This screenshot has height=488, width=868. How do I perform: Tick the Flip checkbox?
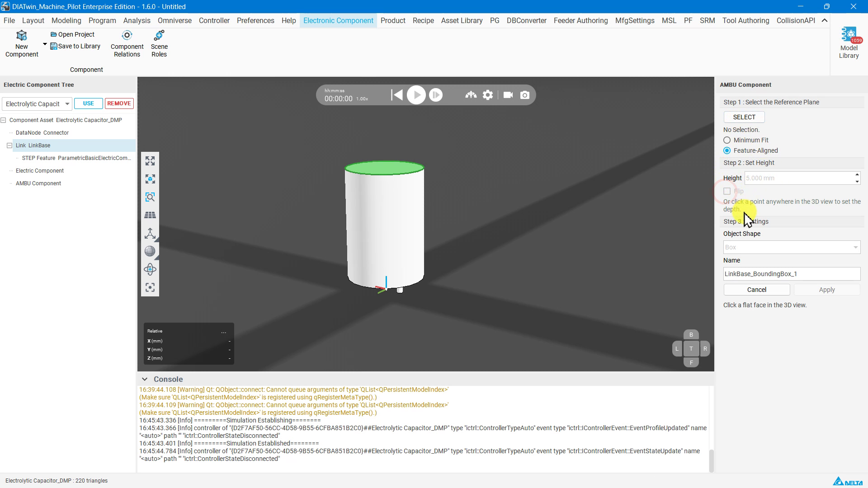[726, 191]
